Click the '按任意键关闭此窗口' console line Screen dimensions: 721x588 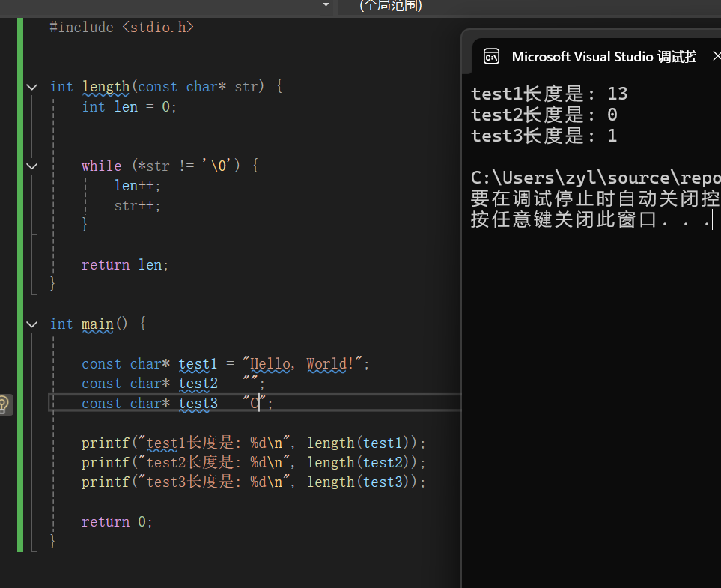(x=591, y=219)
